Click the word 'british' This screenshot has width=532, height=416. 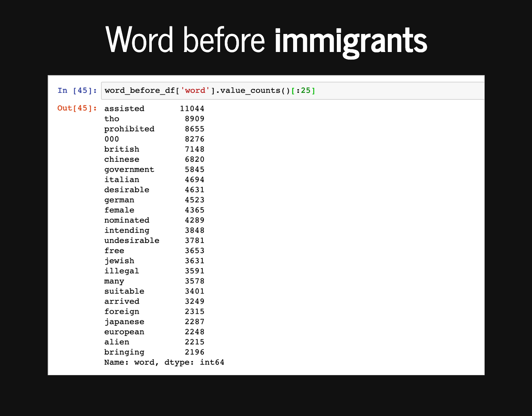point(122,149)
